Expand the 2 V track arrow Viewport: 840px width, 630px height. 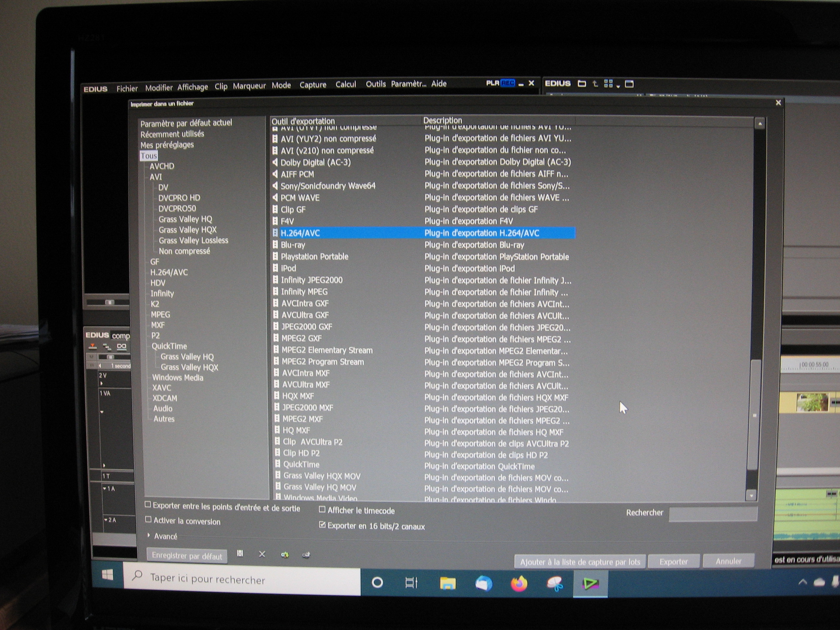[x=101, y=384]
